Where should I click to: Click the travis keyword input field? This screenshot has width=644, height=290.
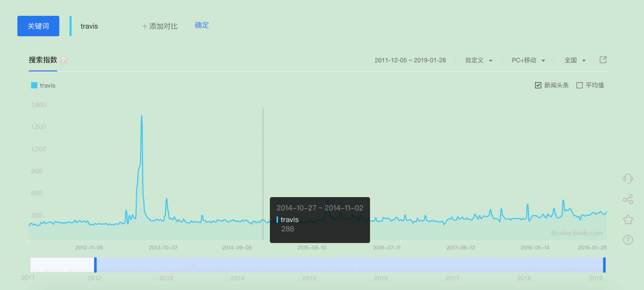coord(98,26)
